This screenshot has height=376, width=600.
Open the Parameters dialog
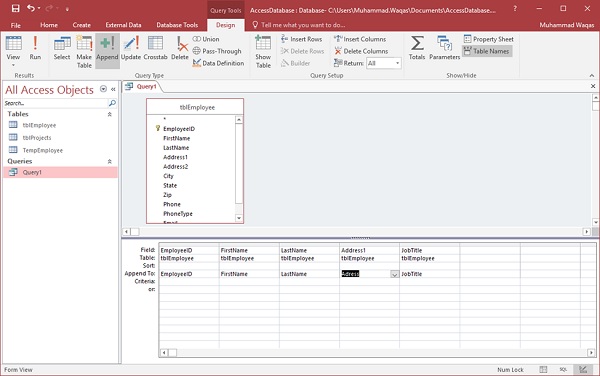pos(444,48)
